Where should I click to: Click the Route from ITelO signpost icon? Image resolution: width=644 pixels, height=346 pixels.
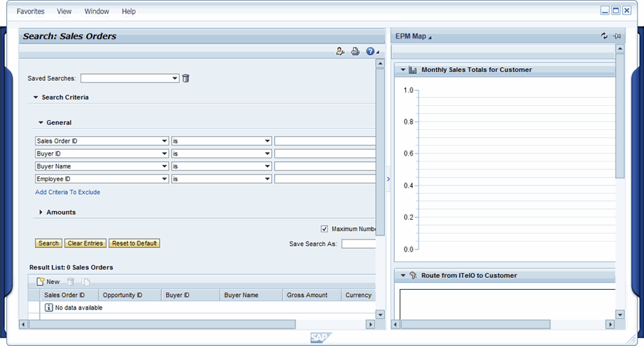[x=413, y=276]
